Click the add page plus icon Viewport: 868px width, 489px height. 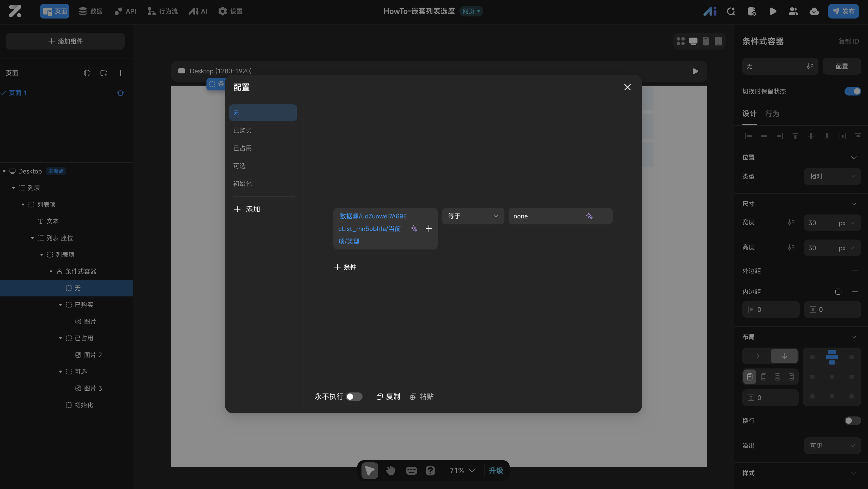tap(120, 73)
